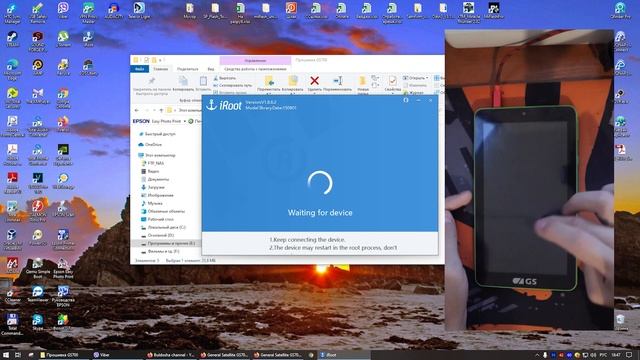Image resolution: width=640 pixels, height=360 pixels.
Task: Open Task View on the taskbar
Action: tap(18, 355)
